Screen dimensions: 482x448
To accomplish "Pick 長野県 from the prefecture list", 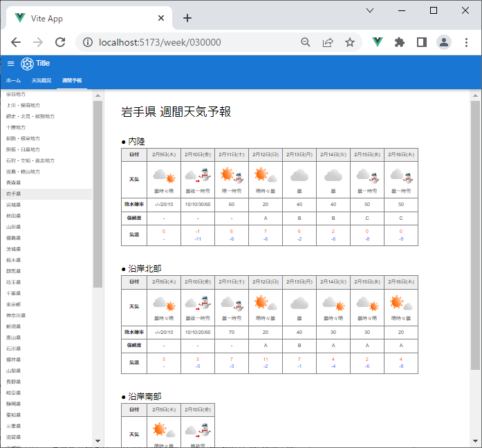I will pos(46,382).
